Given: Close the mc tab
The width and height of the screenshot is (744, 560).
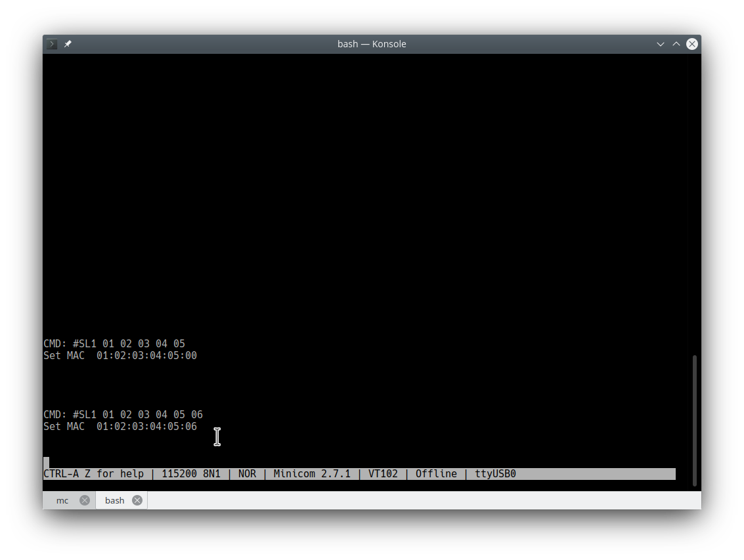Looking at the screenshot, I should click(x=85, y=500).
